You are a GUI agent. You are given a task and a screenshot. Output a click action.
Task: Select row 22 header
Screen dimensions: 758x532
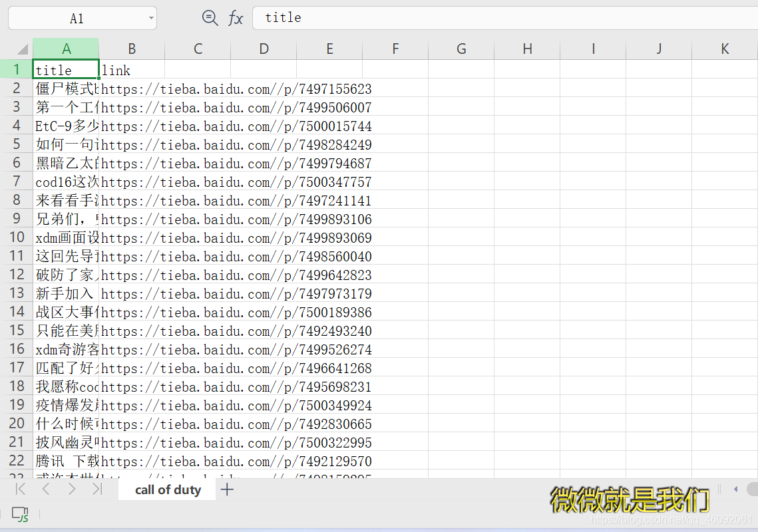point(17,460)
